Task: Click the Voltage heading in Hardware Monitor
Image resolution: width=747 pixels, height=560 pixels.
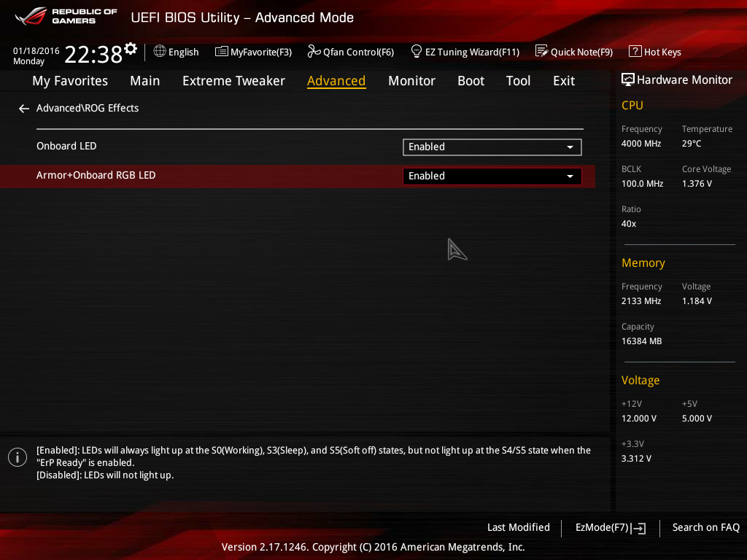Action: tap(640, 381)
